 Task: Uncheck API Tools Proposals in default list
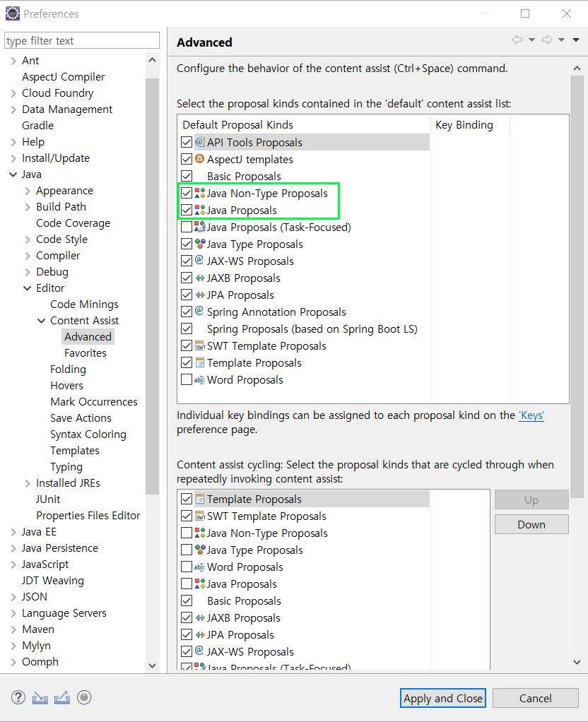click(x=187, y=142)
